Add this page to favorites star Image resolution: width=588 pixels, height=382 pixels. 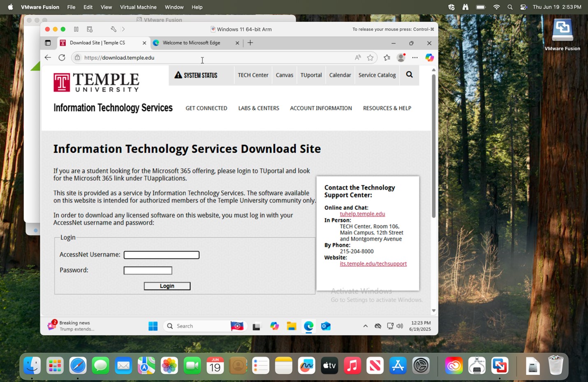pos(370,58)
